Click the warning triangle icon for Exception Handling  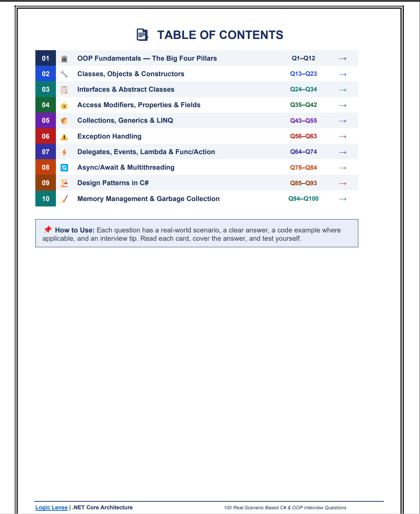coord(64,136)
